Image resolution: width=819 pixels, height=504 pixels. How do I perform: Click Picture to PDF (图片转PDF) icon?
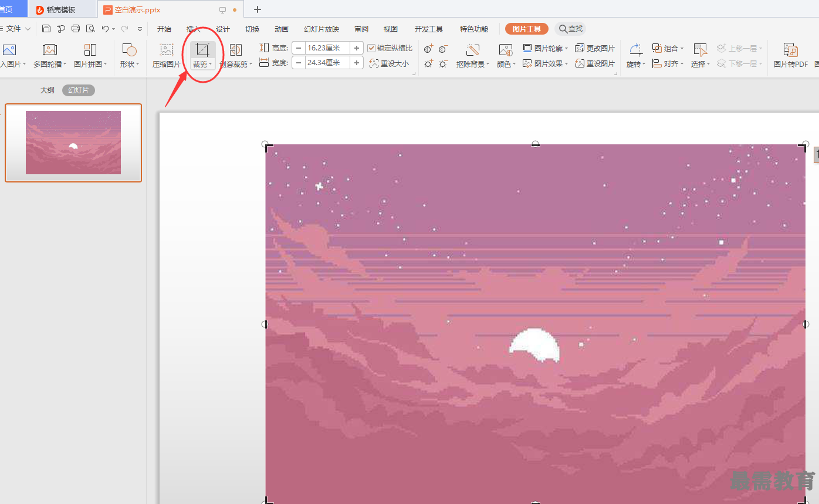(790, 50)
